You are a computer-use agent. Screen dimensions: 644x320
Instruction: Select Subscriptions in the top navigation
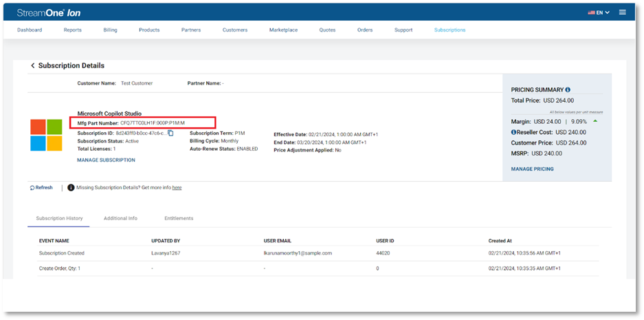(x=449, y=30)
